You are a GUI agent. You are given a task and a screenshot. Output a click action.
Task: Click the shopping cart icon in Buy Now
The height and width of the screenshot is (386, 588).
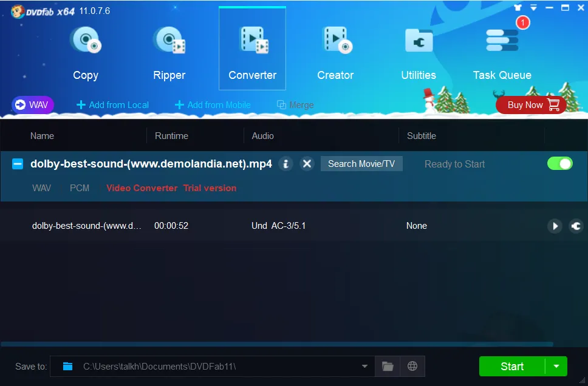click(554, 105)
